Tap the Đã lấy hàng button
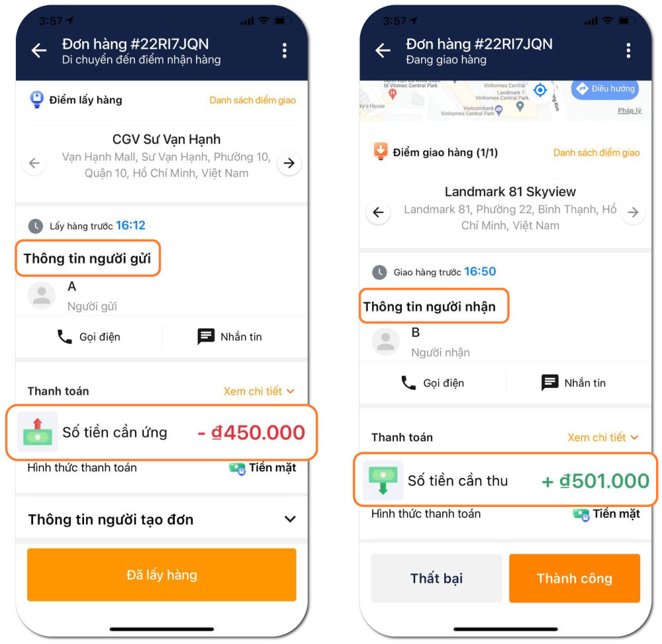 coord(162,575)
